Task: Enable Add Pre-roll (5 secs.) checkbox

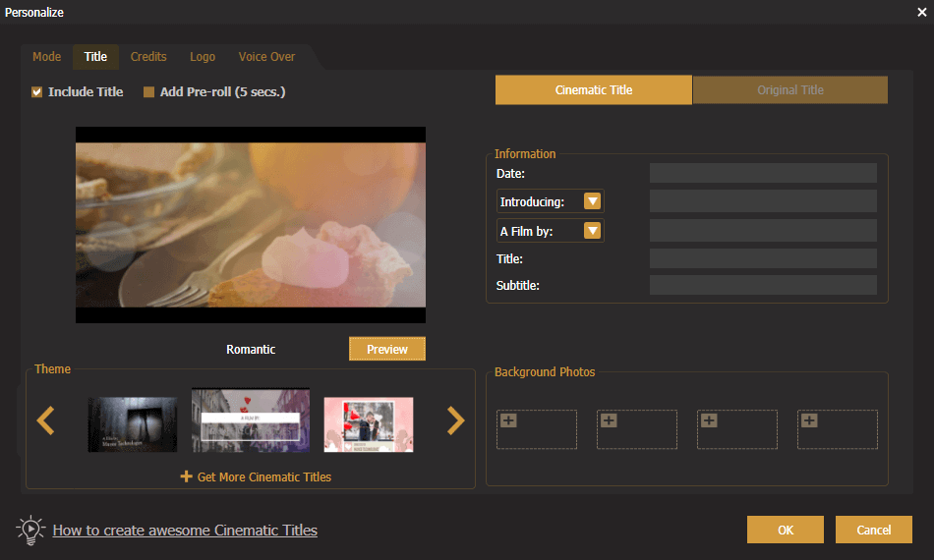Action: [149, 92]
